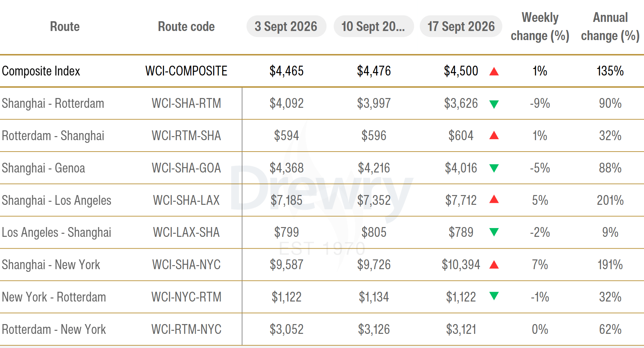Screen dimensions: 644x348
Task: Click green down arrow for Shanghai - Genoa
Action: [494, 168]
